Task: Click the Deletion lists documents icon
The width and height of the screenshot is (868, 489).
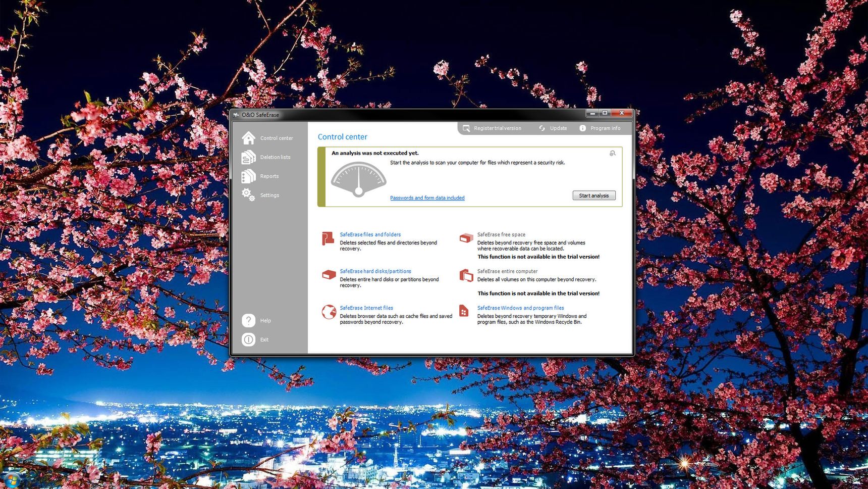Action: pos(248,157)
